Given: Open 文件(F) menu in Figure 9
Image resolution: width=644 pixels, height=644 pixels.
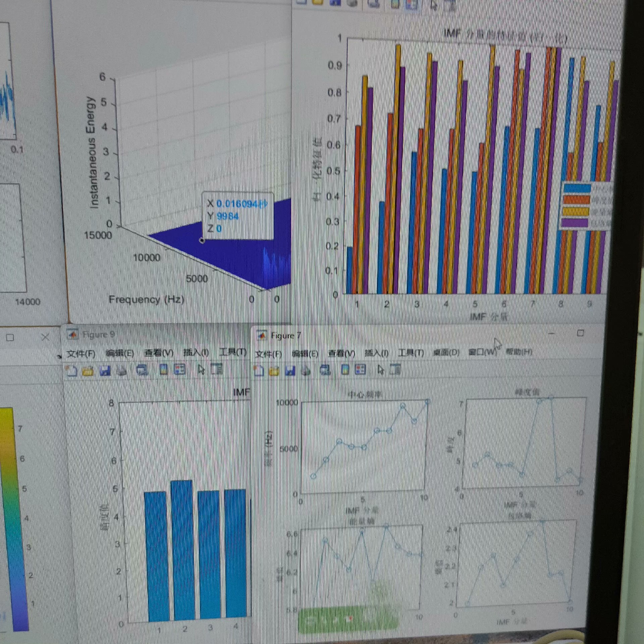Looking at the screenshot, I should [x=81, y=354].
